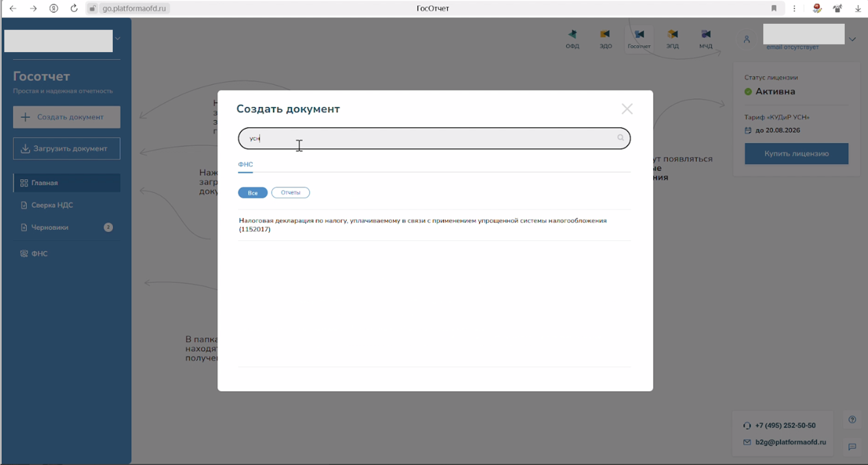Click the search magnifier icon in the dialog

pos(620,138)
